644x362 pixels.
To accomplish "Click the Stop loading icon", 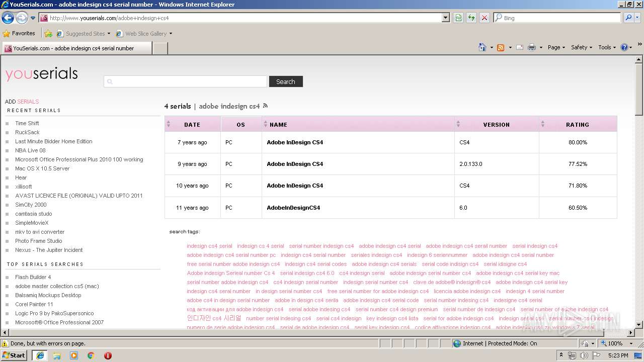I will click(485, 18).
